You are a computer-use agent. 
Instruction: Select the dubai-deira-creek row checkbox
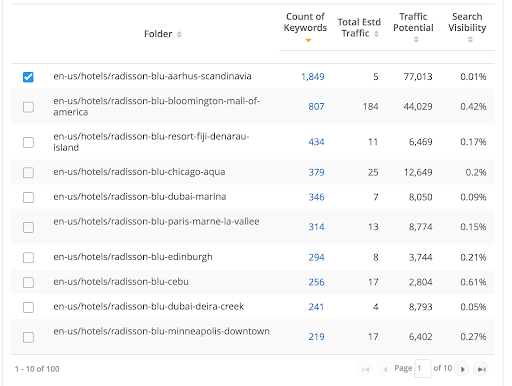[28, 307]
